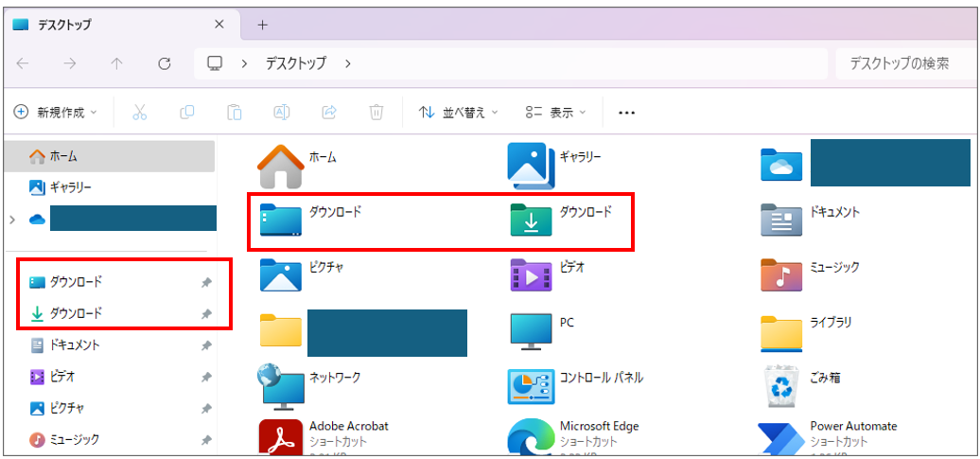Click the Delete trash icon
Screen dimensions: 980x459
[376, 112]
